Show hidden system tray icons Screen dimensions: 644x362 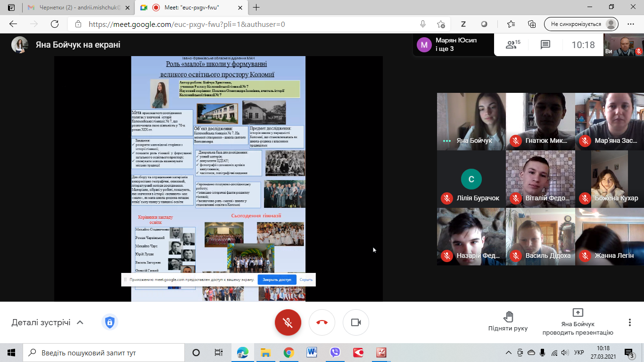pyautogui.click(x=508, y=353)
